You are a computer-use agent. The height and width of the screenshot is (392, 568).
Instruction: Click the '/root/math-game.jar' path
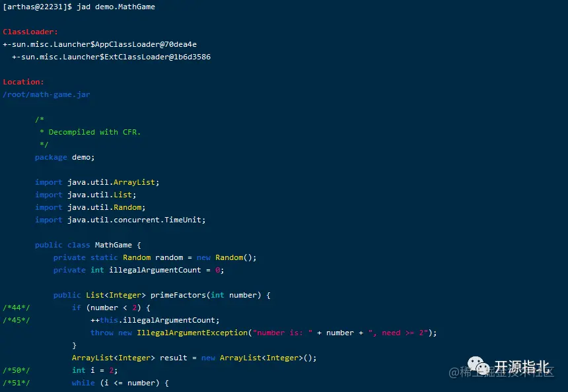(x=46, y=94)
